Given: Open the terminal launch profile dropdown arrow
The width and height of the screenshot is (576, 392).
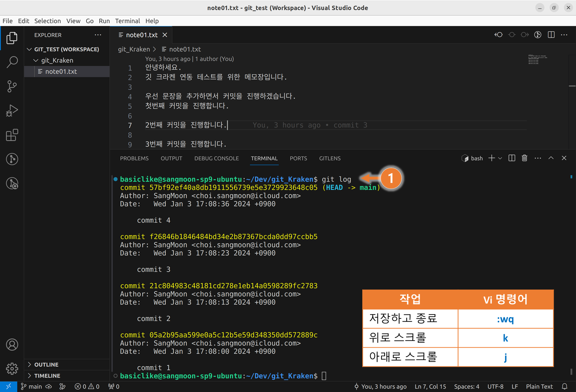Looking at the screenshot, I should (x=500, y=158).
